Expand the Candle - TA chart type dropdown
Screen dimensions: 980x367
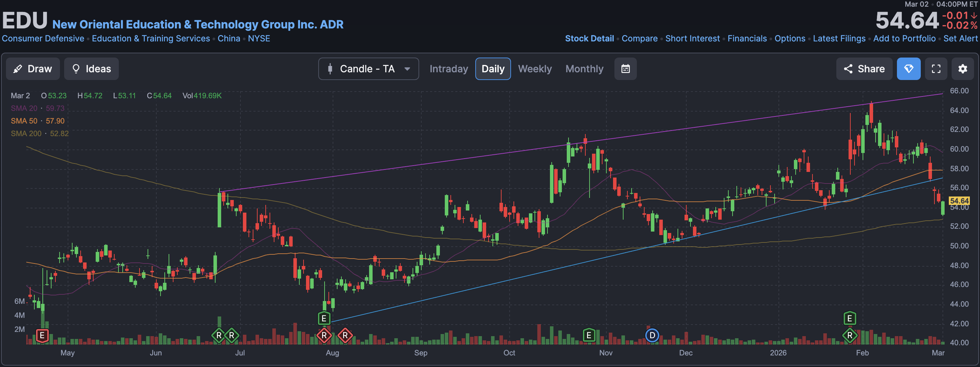coord(368,69)
